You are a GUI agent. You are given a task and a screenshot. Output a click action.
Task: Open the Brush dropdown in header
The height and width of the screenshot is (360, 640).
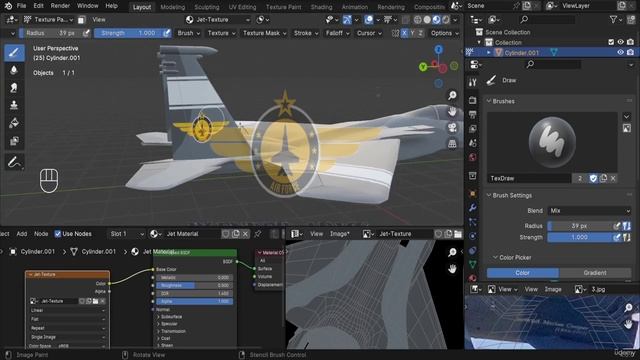point(189,33)
